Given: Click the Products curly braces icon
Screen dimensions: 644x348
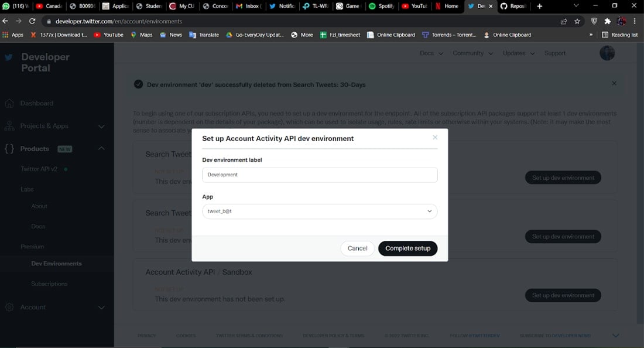Looking at the screenshot, I should (x=9, y=149).
